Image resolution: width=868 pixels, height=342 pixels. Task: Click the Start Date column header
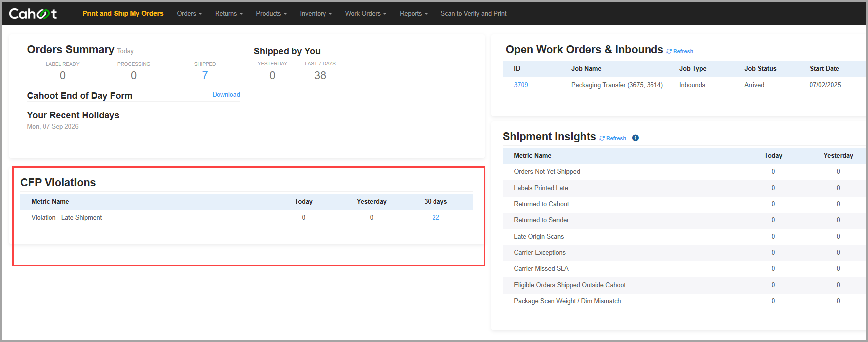coord(824,68)
